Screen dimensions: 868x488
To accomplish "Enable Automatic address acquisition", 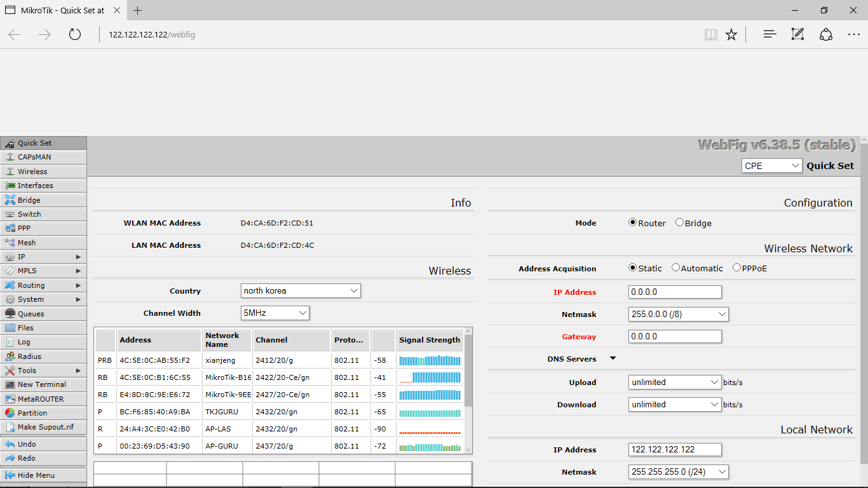I will tap(675, 268).
